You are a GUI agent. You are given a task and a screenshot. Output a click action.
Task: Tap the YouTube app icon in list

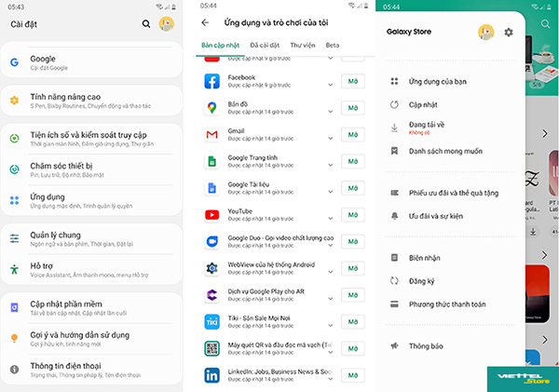[x=211, y=214]
